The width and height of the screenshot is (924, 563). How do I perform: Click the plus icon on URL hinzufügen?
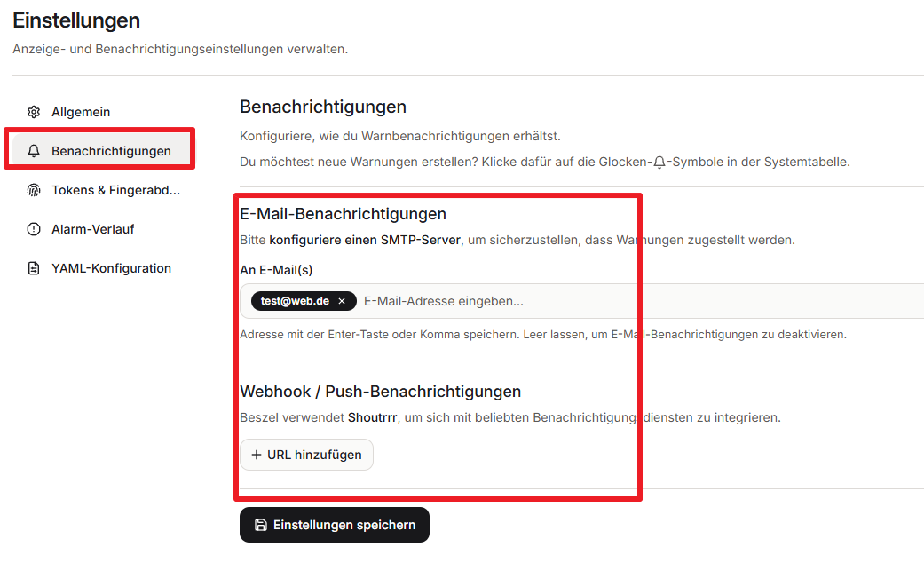tap(257, 455)
